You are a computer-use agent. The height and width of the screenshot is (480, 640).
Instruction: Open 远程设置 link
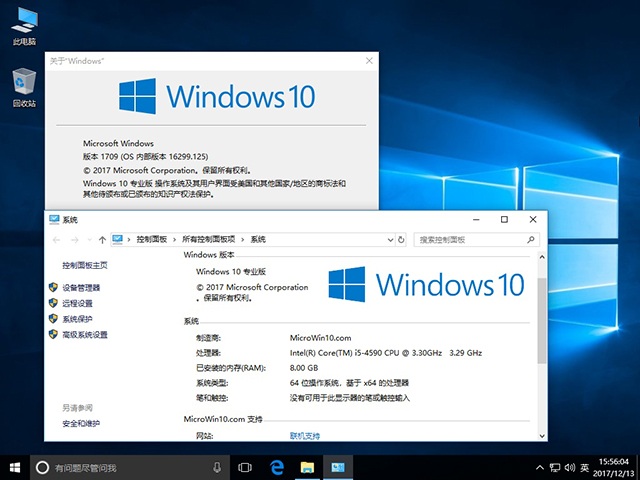(77, 303)
